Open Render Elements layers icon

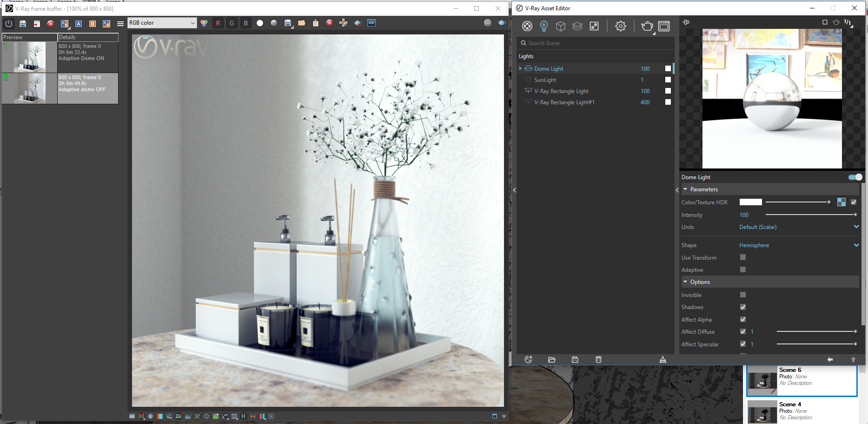click(577, 26)
